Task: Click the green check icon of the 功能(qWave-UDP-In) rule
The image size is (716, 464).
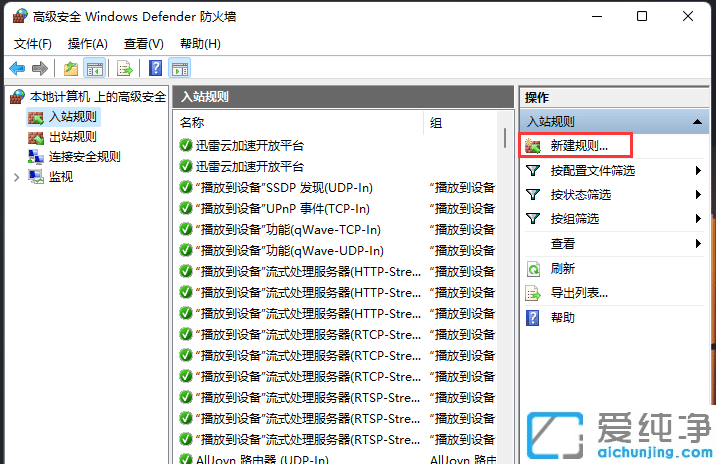Action: (186, 251)
